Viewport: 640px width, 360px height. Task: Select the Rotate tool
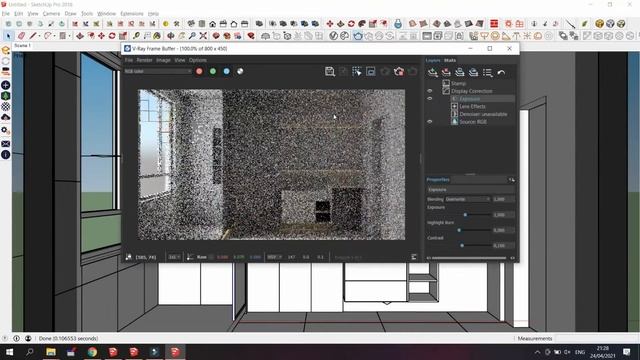(x=112, y=36)
